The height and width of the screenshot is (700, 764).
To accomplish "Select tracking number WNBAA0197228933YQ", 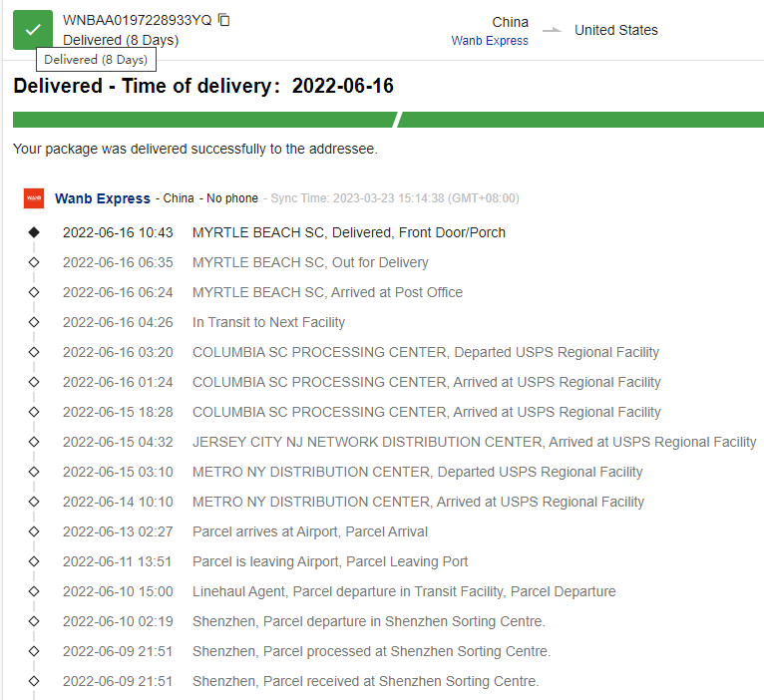I will pyautogui.click(x=137, y=20).
